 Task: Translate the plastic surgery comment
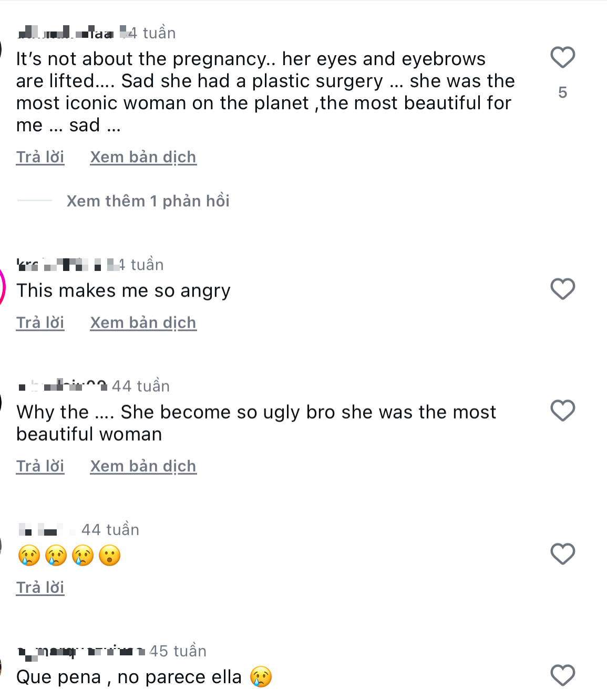[143, 157]
